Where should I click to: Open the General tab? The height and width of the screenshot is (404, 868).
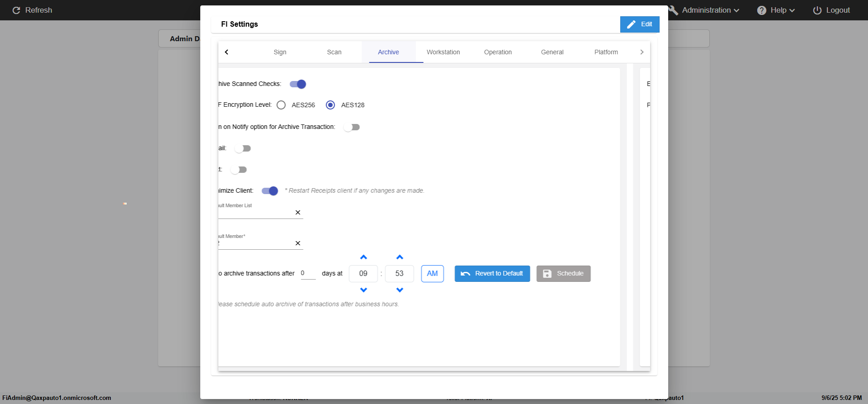(552, 52)
